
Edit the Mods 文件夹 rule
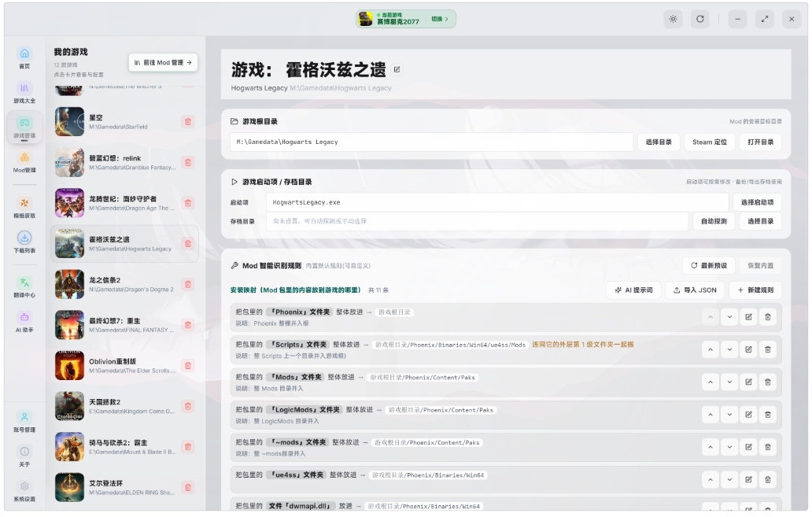(x=748, y=382)
